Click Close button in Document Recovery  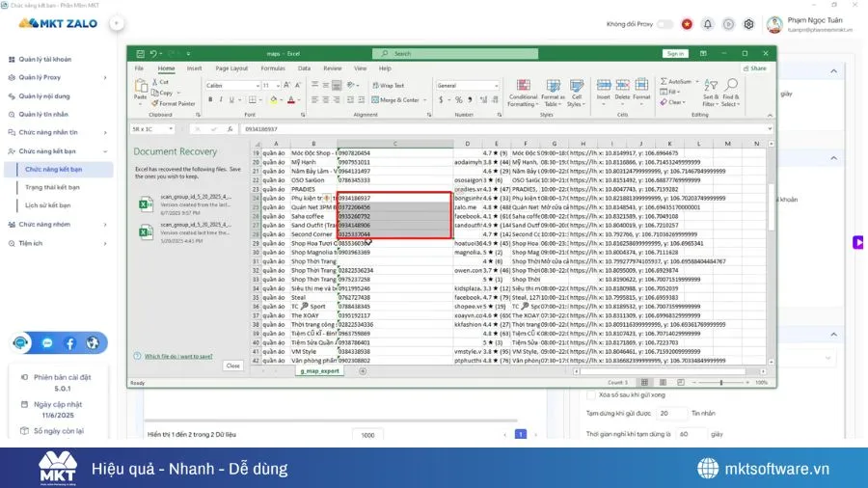click(x=232, y=366)
